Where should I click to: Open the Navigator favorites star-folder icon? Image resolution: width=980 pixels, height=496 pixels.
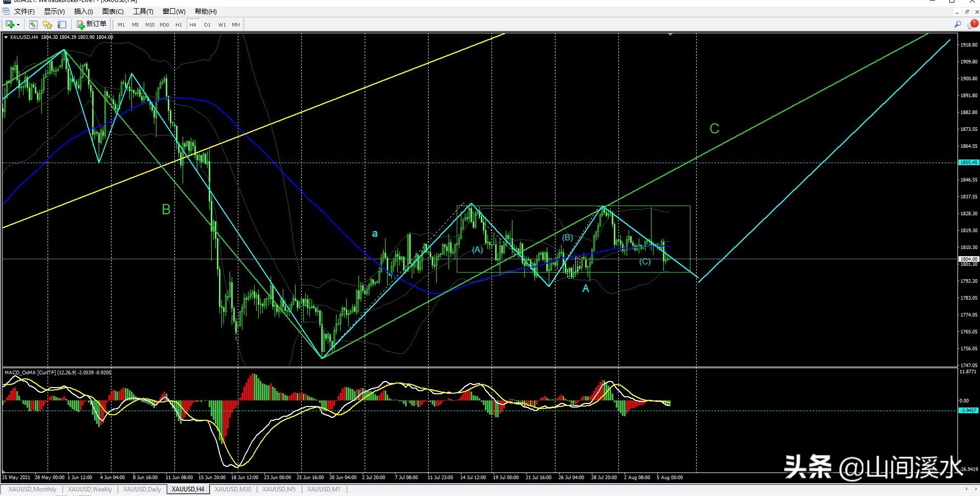48,25
